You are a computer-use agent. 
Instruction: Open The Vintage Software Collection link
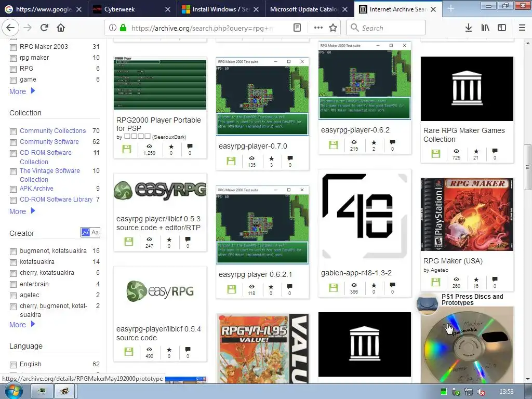49,175
